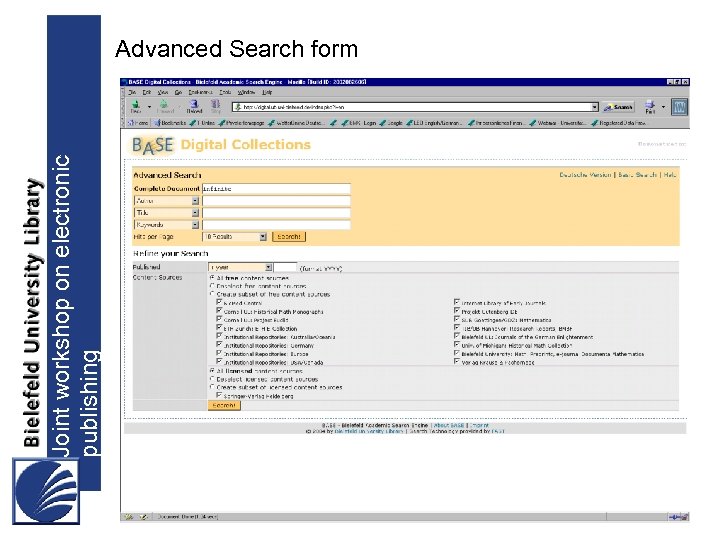
Task: Select Deselect free content sources radio
Action: point(212,286)
